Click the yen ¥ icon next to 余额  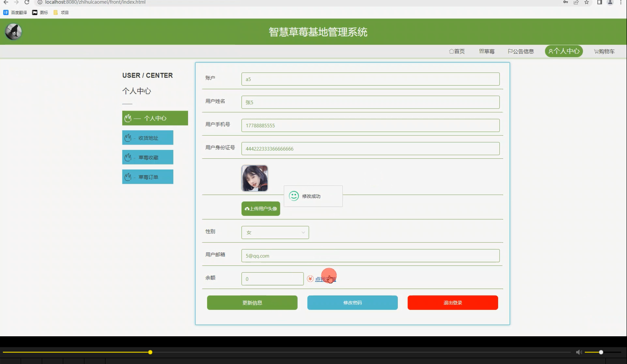310,279
